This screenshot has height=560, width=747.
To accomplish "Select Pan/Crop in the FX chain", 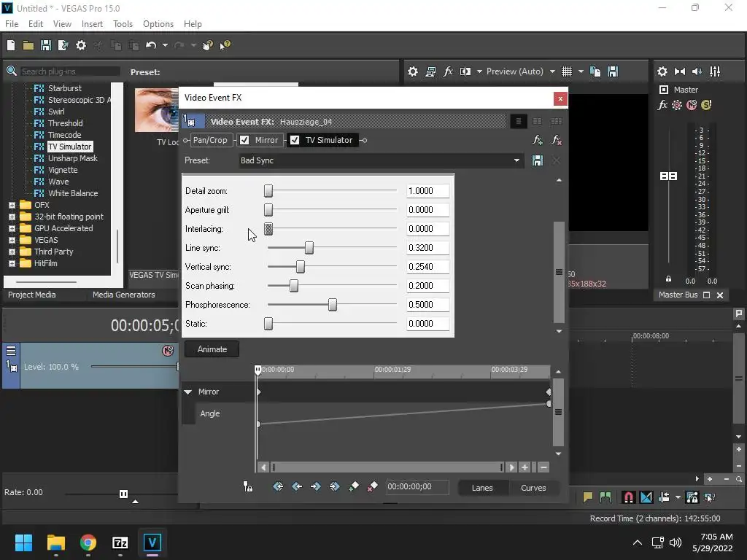I will point(209,140).
